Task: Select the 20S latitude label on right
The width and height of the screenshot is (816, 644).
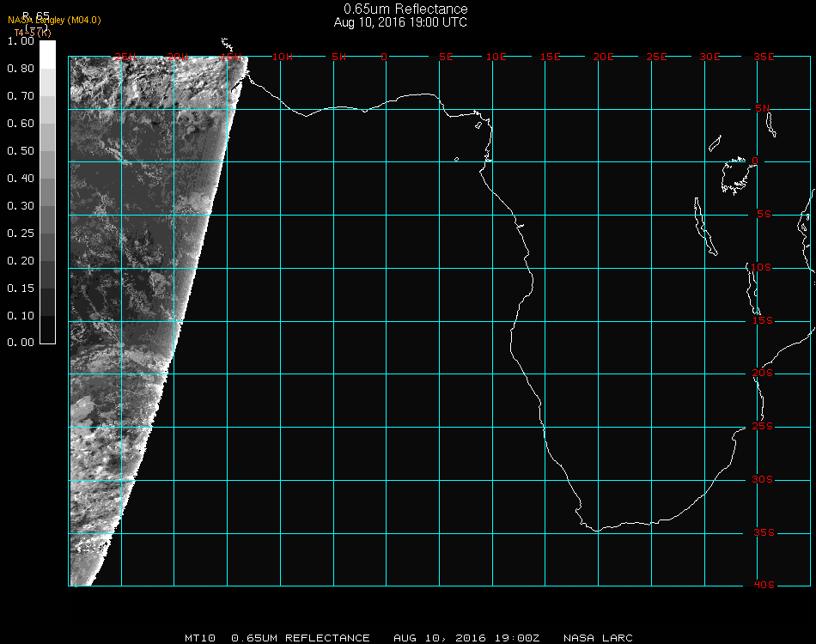Action: click(763, 374)
